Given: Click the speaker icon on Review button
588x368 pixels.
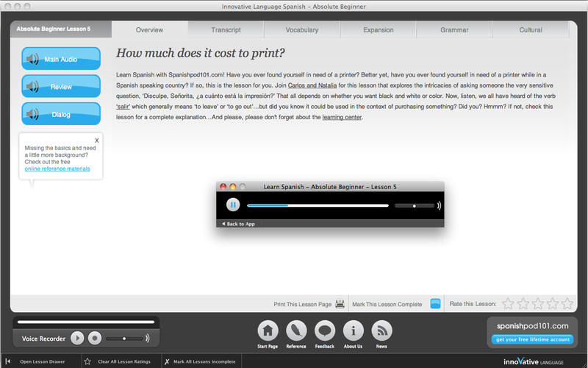Looking at the screenshot, I should click(x=32, y=86).
